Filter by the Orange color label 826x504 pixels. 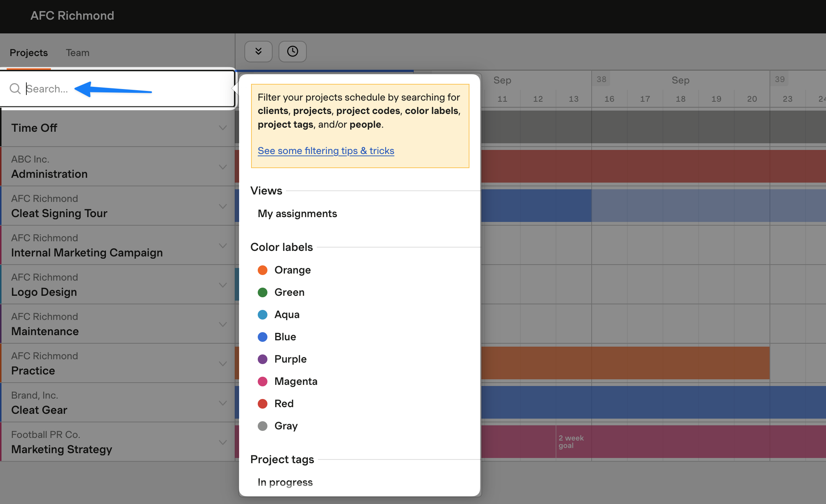pyautogui.click(x=284, y=270)
